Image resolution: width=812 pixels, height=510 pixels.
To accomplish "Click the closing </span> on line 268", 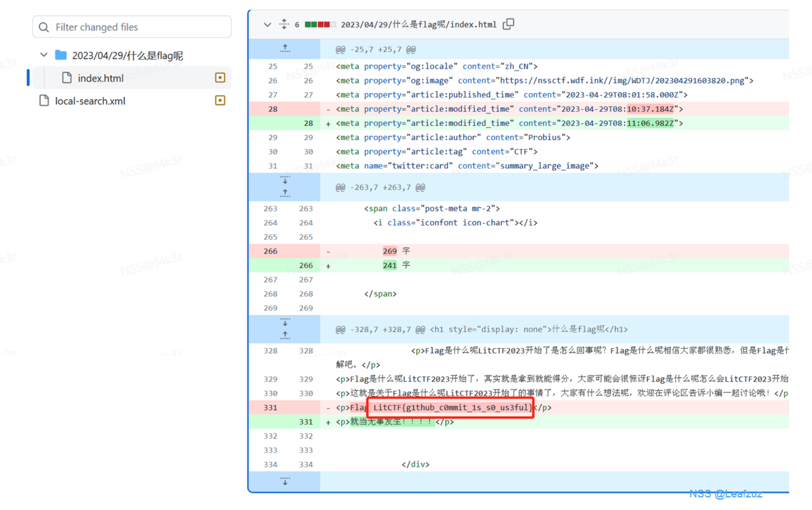I will (x=380, y=293).
